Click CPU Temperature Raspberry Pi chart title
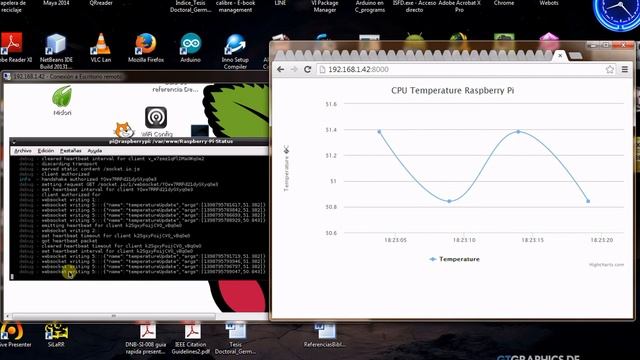The image size is (640, 360). [x=452, y=90]
